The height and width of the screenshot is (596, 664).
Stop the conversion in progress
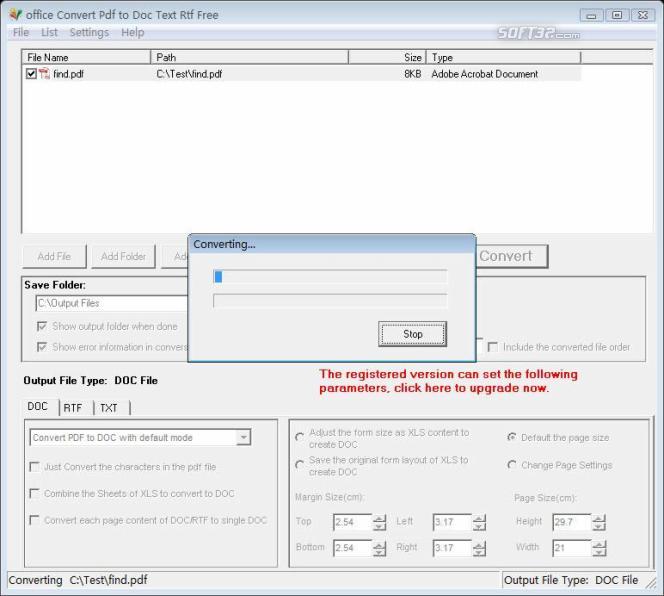[412, 334]
